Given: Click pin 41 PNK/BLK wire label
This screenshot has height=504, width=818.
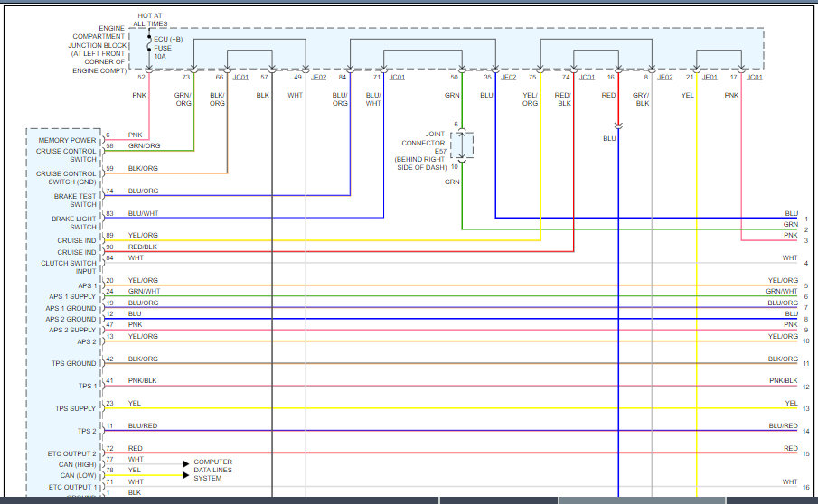Looking at the screenshot, I should click(143, 381).
